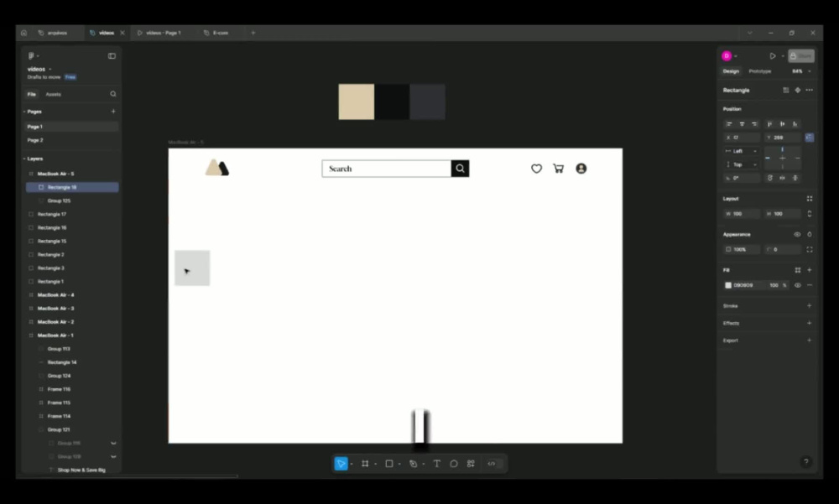Click the shopping cart icon in mockup
This screenshot has height=504, width=839.
559,169
